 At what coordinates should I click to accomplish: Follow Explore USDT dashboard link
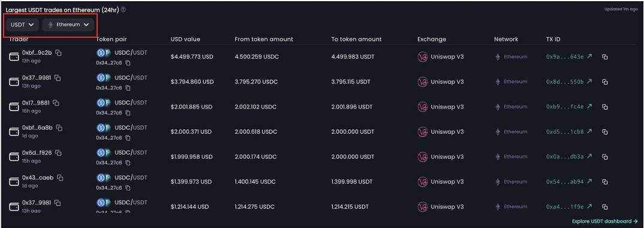(x=605, y=221)
